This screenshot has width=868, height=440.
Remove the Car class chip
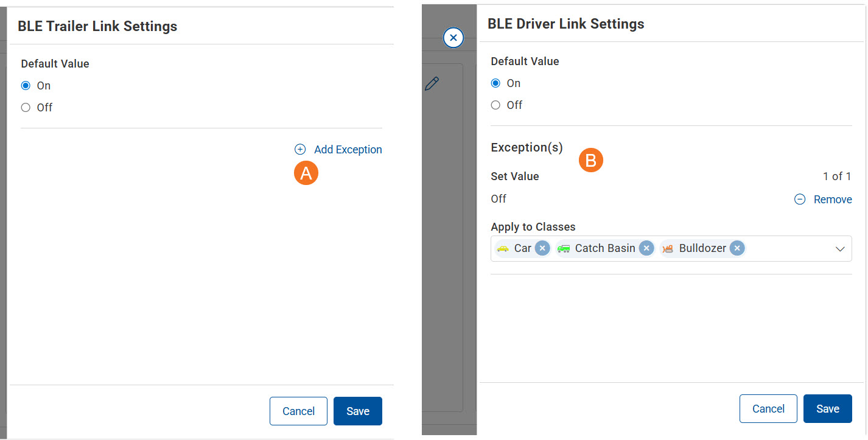pyautogui.click(x=542, y=248)
